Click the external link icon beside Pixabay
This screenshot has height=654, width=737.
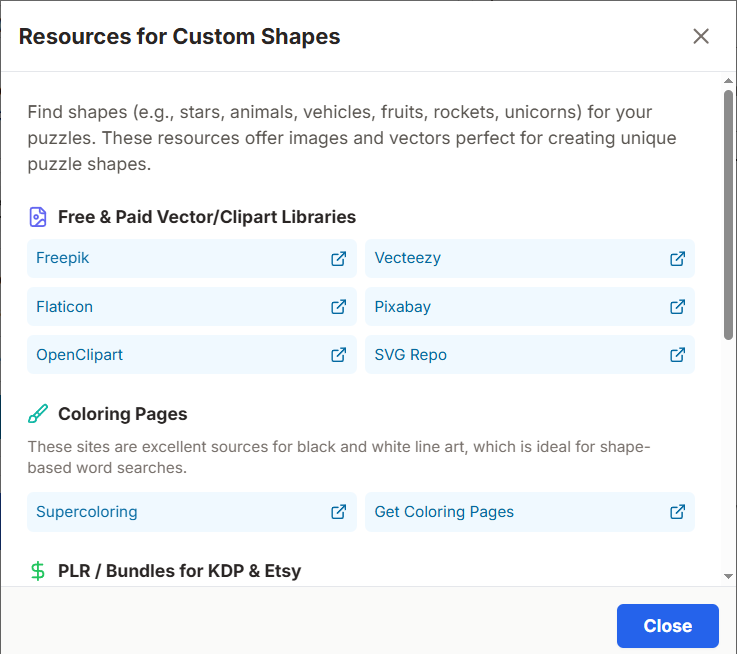pos(677,307)
